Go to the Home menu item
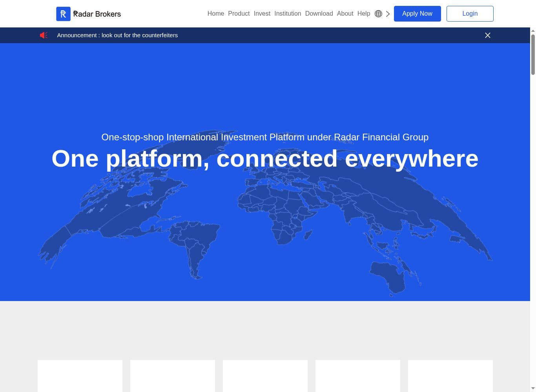This screenshot has height=392, width=536. [216, 13]
